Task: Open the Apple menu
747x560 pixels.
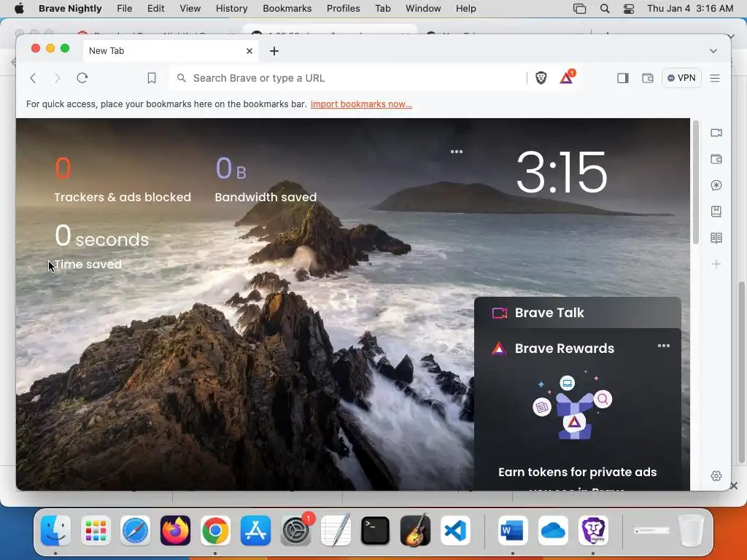Action: [19, 8]
